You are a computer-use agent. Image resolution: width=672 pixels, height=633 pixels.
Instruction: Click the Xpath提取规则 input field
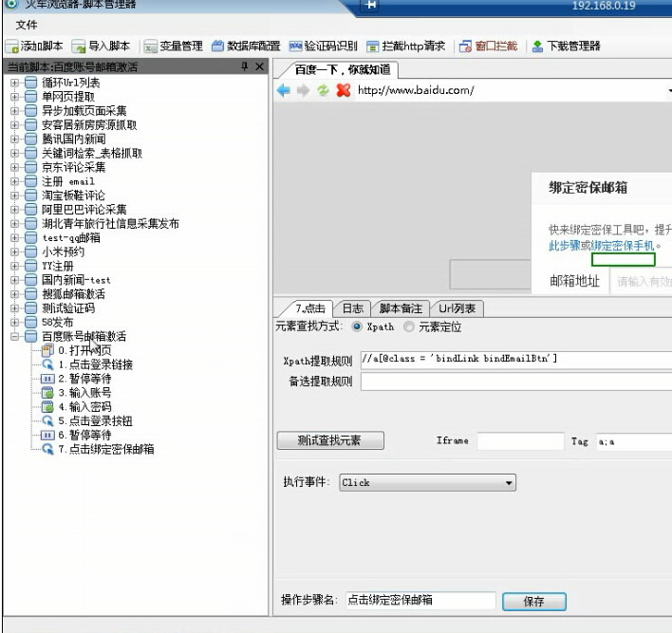(x=516, y=360)
